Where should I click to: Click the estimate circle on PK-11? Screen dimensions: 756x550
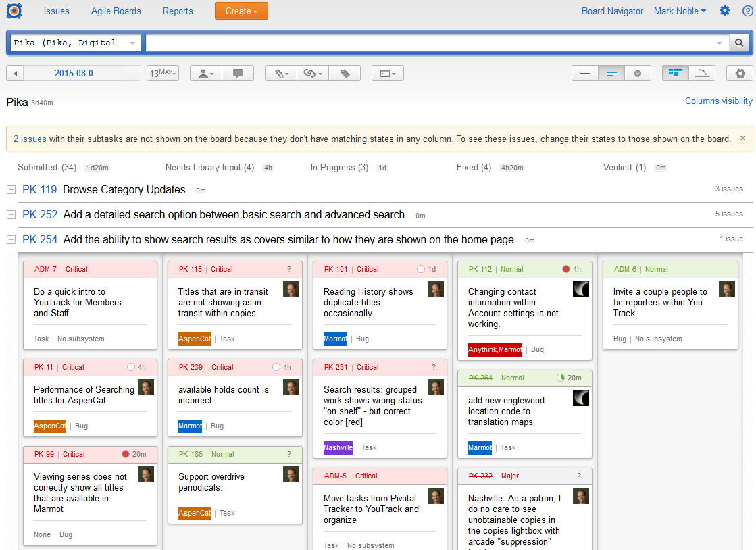click(x=131, y=367)
